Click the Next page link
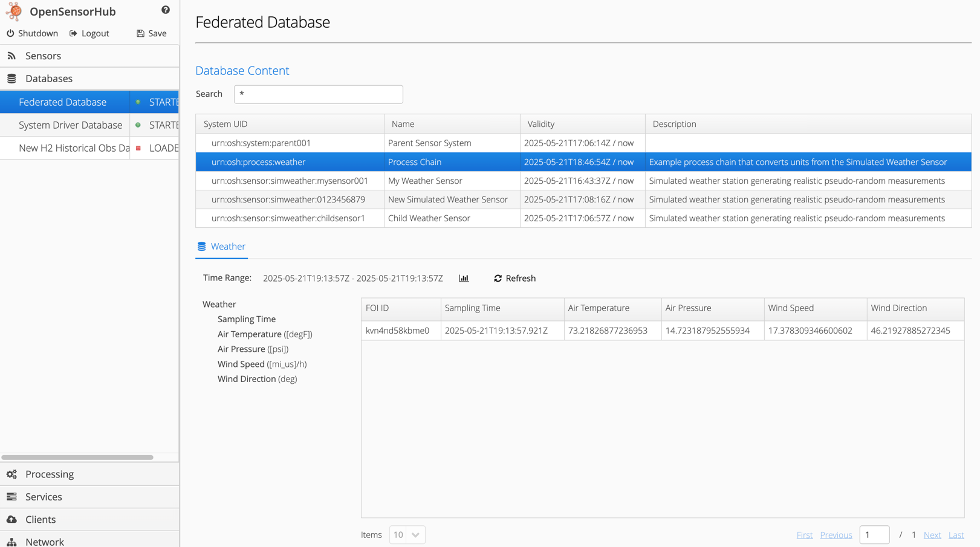980x547 pixels. [932, 535]
